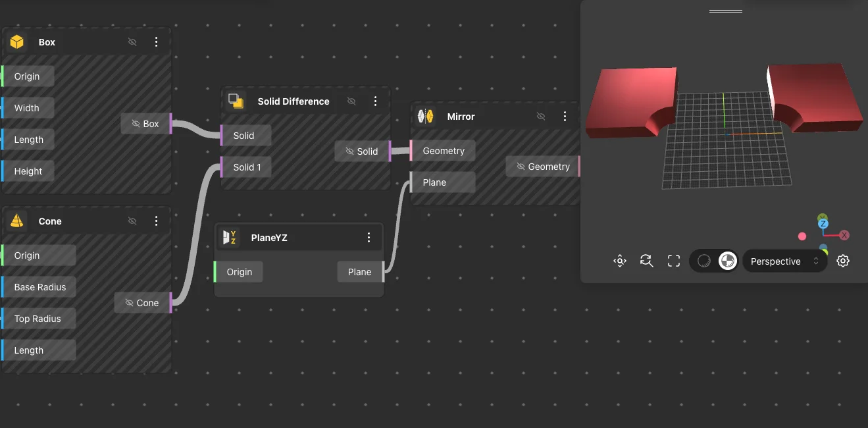This screenshot has height=428, width=868.
Task: Switch to the shaded render mode
Action: coord(703,261)
